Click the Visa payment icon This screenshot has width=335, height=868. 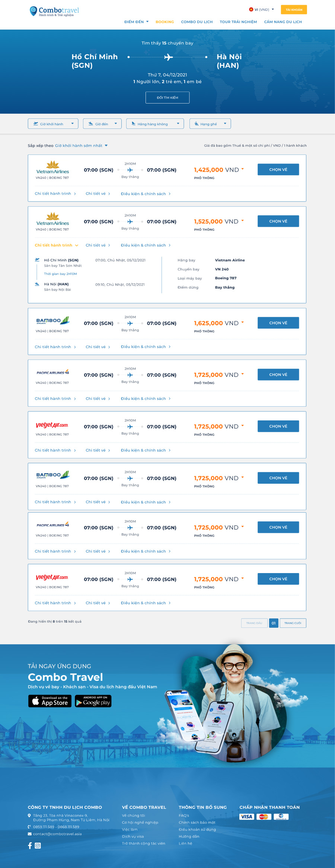(x=246, y=817)
